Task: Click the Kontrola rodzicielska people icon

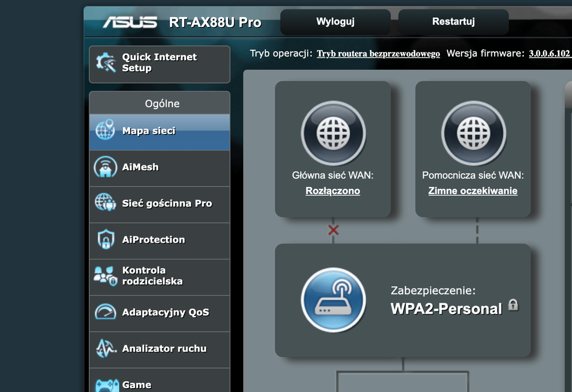Action: click(106, 276)
